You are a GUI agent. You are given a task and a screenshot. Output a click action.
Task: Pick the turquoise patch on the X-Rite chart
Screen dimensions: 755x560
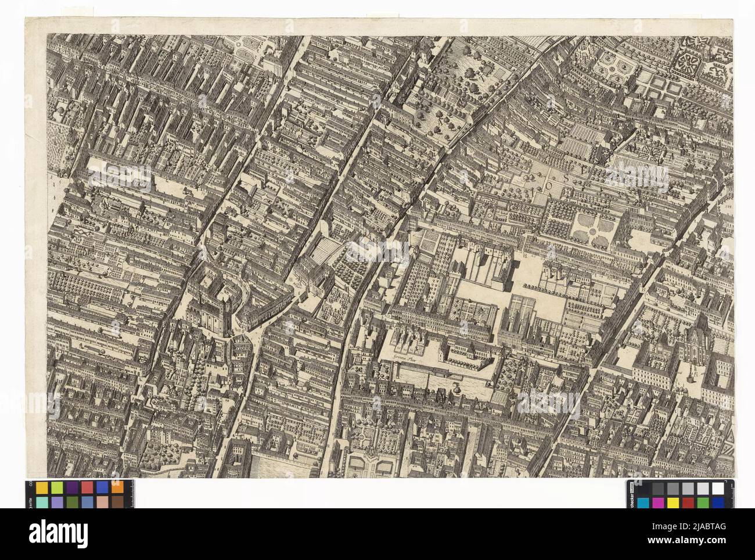click(42, 502)
